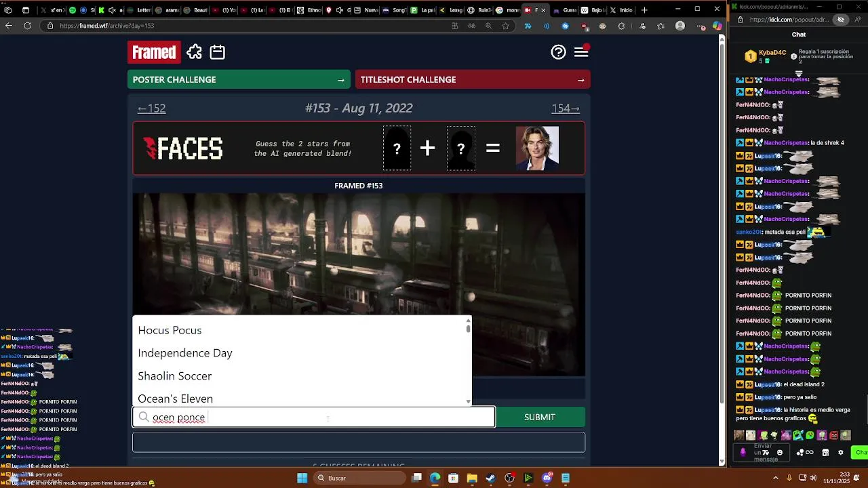
Task: Switch to the Ethno tab
Action: coord(311,10)
